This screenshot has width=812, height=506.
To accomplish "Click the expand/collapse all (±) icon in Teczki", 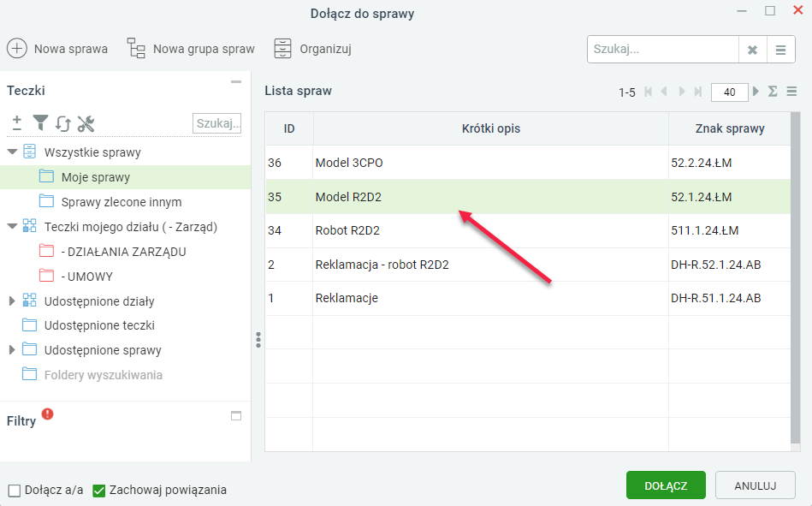I will [17, 123].
